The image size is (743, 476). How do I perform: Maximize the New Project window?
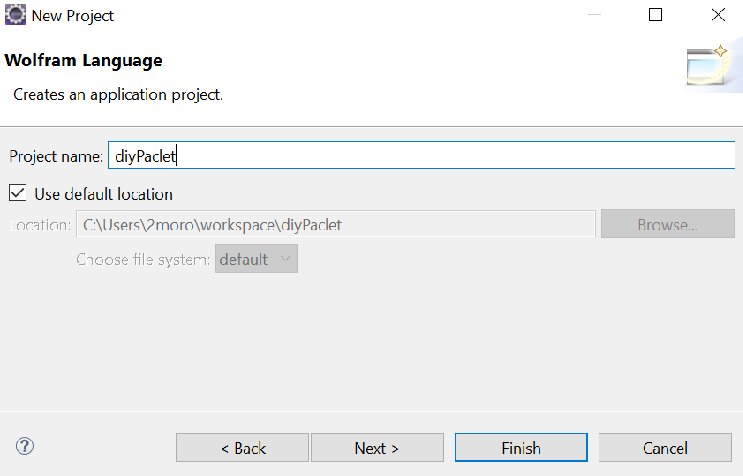[x=655, y=15]
